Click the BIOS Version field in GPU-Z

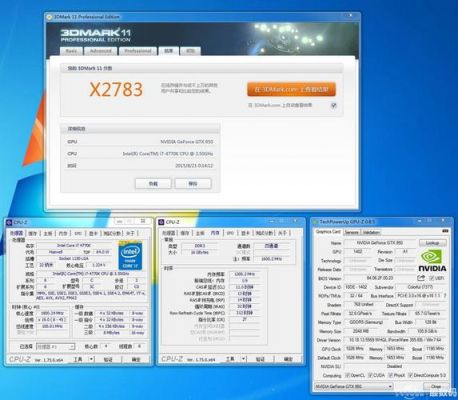tap(380, 278)
